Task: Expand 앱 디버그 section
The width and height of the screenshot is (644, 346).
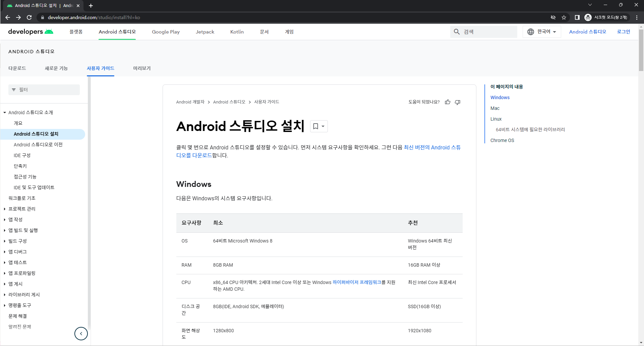Action: (5, 252)
